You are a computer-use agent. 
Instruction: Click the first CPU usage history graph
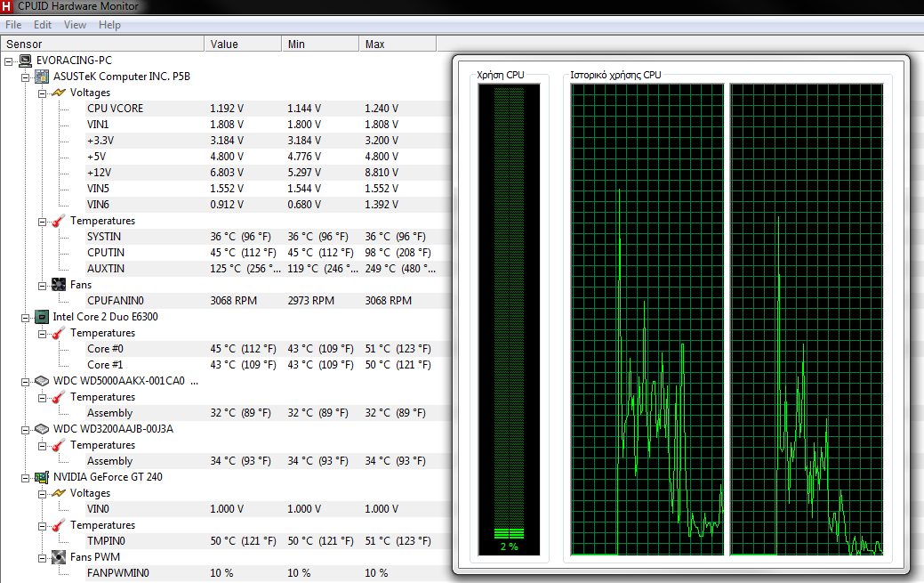pos(647,320)
